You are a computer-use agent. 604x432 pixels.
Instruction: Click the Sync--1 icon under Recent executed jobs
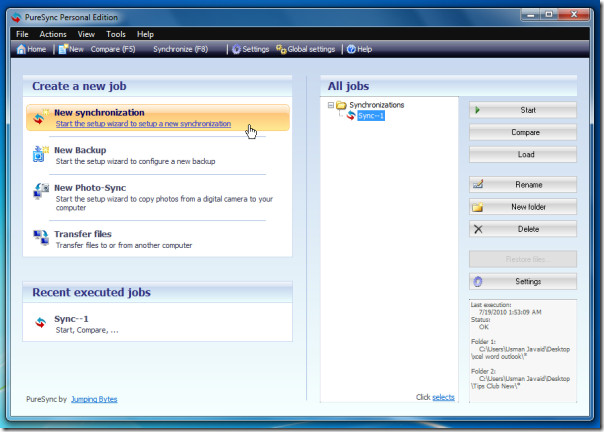pos(40,322)
